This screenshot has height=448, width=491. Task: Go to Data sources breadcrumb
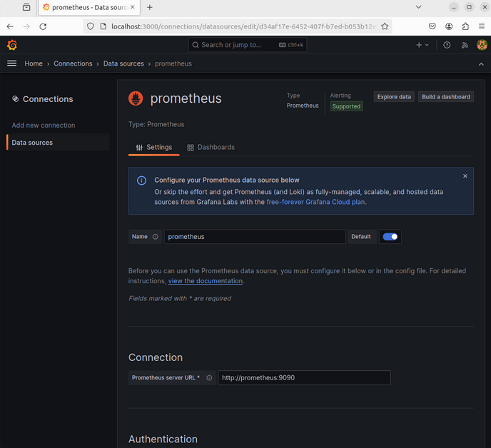123,63
